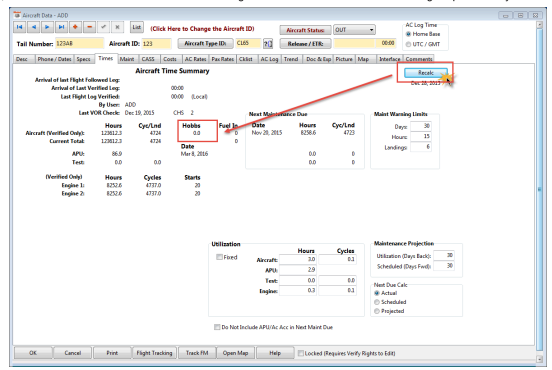552x370 pixels.
Task: Select Projected next due calc
Action: coord(377,311)
